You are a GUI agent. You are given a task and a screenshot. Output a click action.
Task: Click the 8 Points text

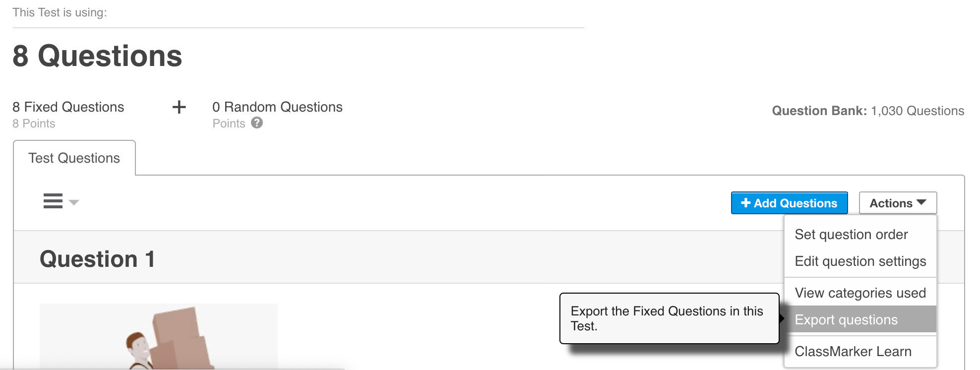[34, 123]
